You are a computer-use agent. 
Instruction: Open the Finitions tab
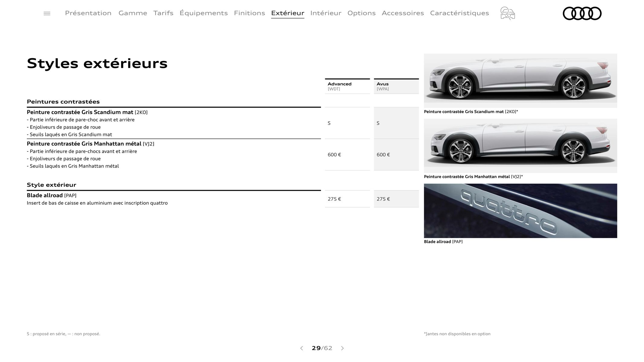point(249,13)
